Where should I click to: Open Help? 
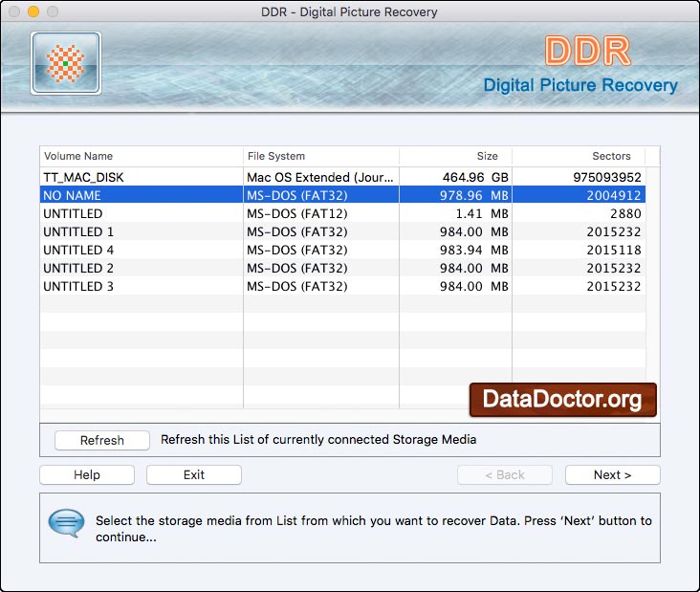click(87, 474)
